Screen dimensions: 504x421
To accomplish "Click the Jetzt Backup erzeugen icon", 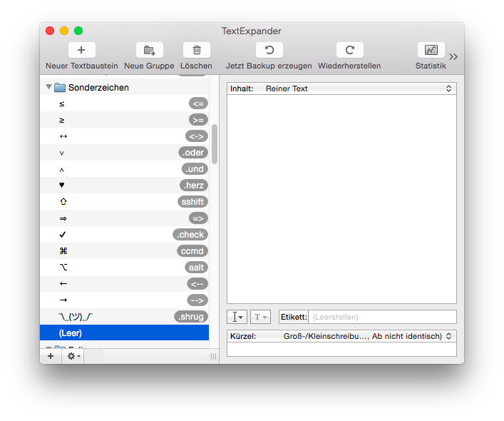I will click(x=269, y=50).
